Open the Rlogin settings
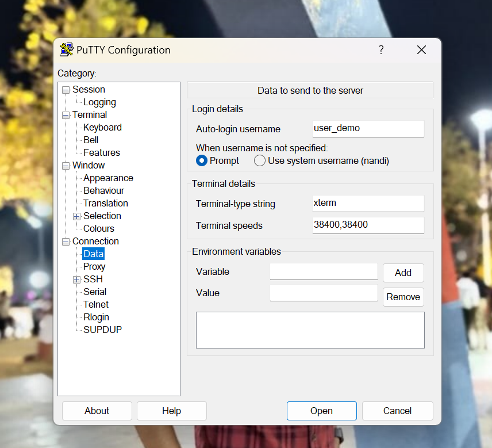Image resolution: width=492 pixels, height=448 pixels. tap(96, 317)
